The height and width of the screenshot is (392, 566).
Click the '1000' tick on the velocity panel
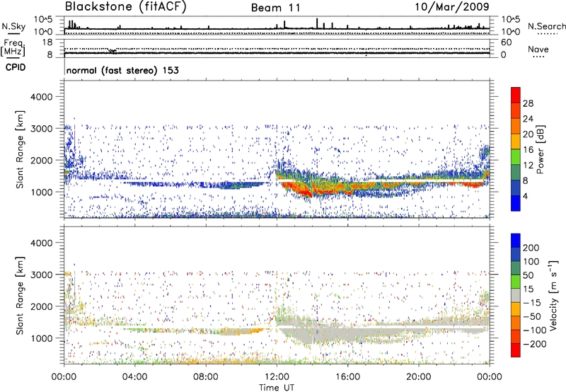[41, 338]
